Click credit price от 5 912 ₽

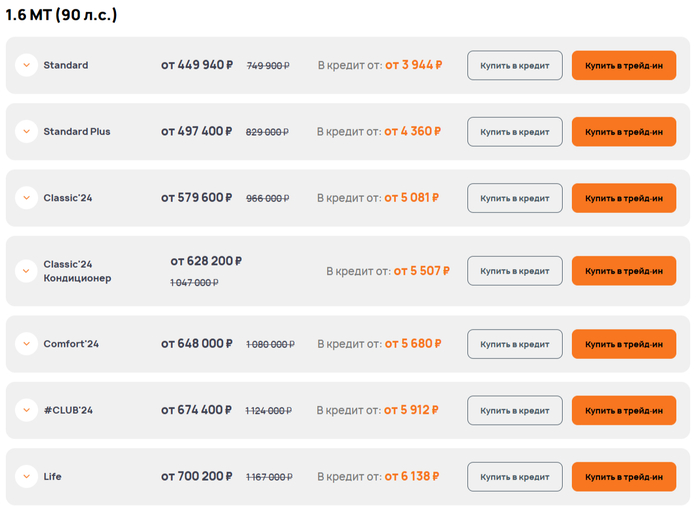412,410
